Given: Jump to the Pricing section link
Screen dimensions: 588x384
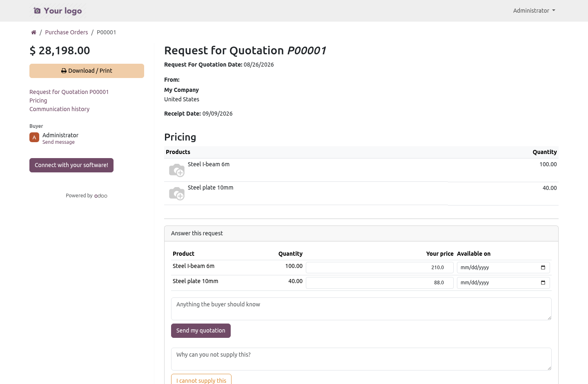Looking at the screenshot, I should 38,100.
